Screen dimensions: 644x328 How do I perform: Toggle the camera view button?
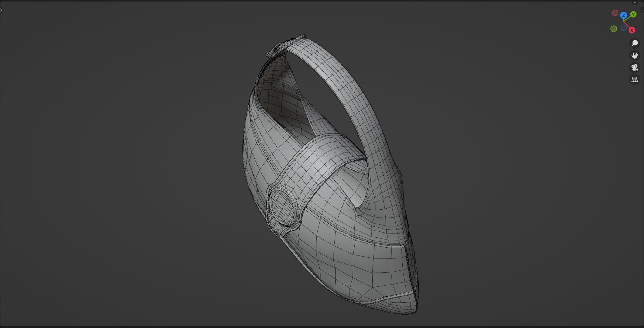click(634, 67)
